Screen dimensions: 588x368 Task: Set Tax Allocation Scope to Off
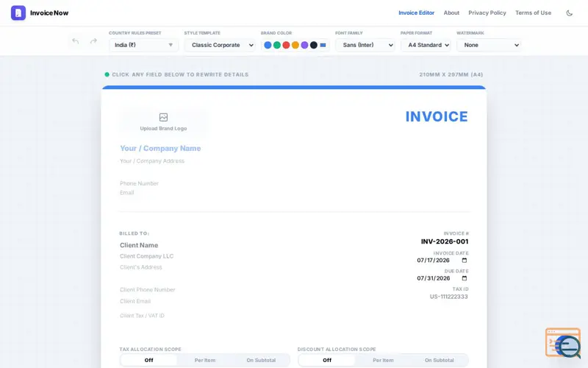(x=149, y=360)
